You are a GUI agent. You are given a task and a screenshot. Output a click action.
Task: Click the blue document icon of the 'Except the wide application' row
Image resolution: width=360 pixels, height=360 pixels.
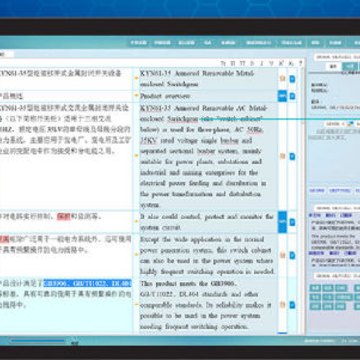[292, 255]
